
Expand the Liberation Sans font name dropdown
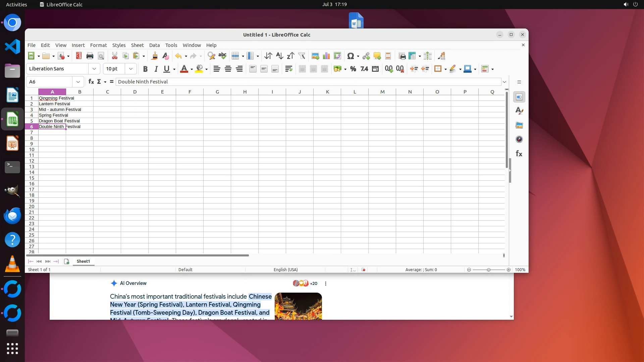(94, 69)
